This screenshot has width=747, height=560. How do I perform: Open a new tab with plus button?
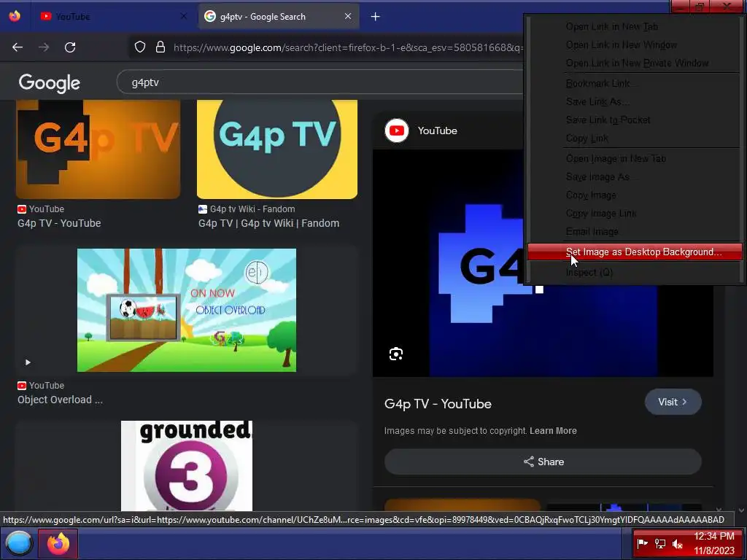pyautogui.click(x=376, y=17)
